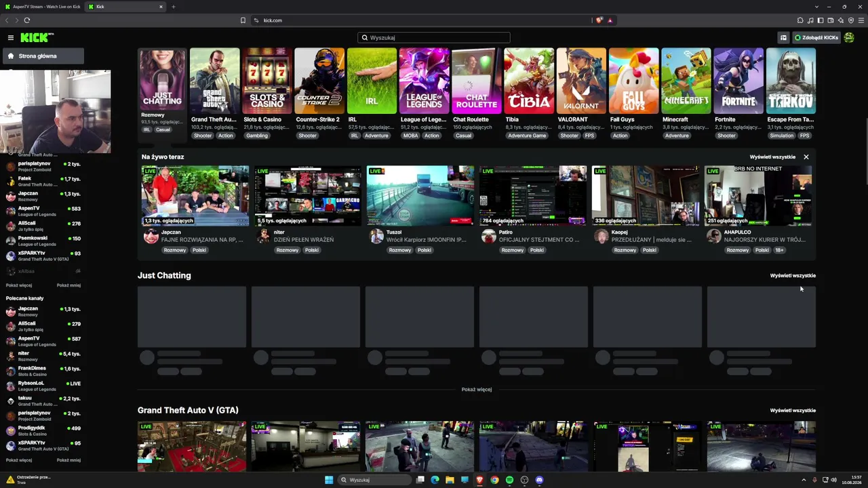The width and height of the screenshot is (868, 488).
Task: Show hidden system tray icons
Action: point(804,480)
